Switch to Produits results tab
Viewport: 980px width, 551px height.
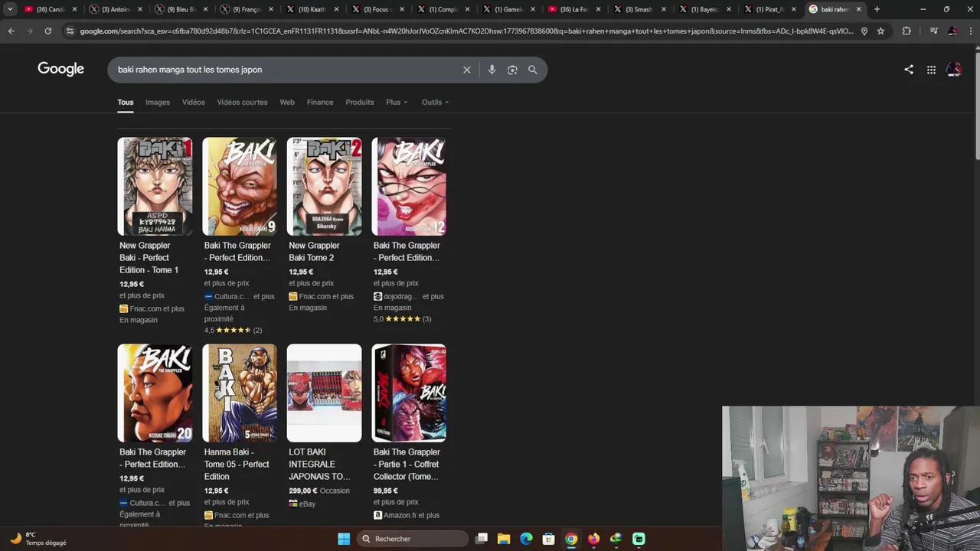pyautogui.click(x=360, y=102)
